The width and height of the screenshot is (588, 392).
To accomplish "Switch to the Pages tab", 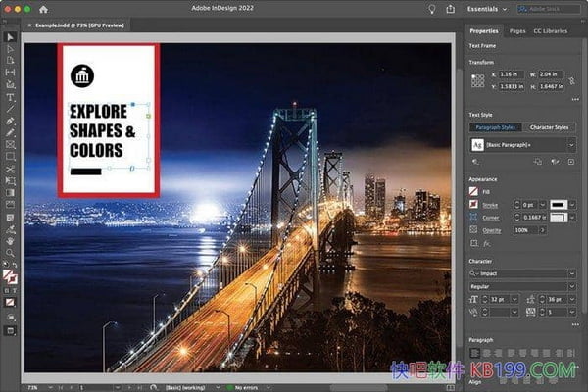I will pos(517,31).
